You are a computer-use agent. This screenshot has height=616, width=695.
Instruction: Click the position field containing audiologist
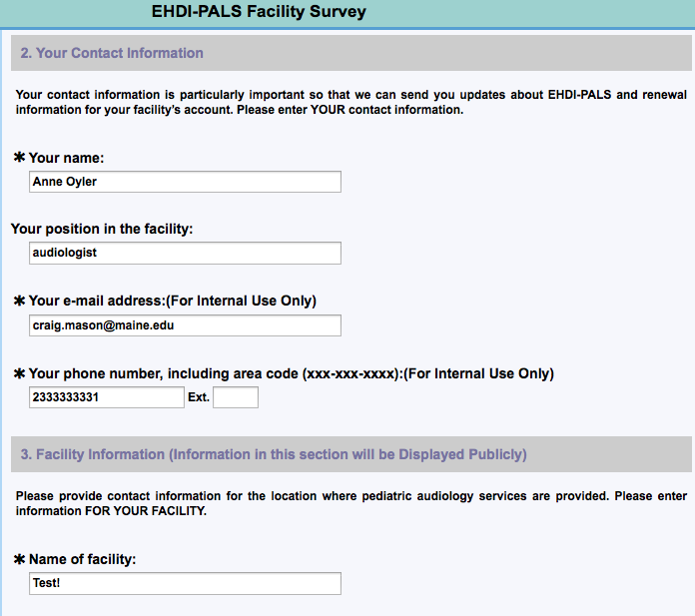(186, 254)
